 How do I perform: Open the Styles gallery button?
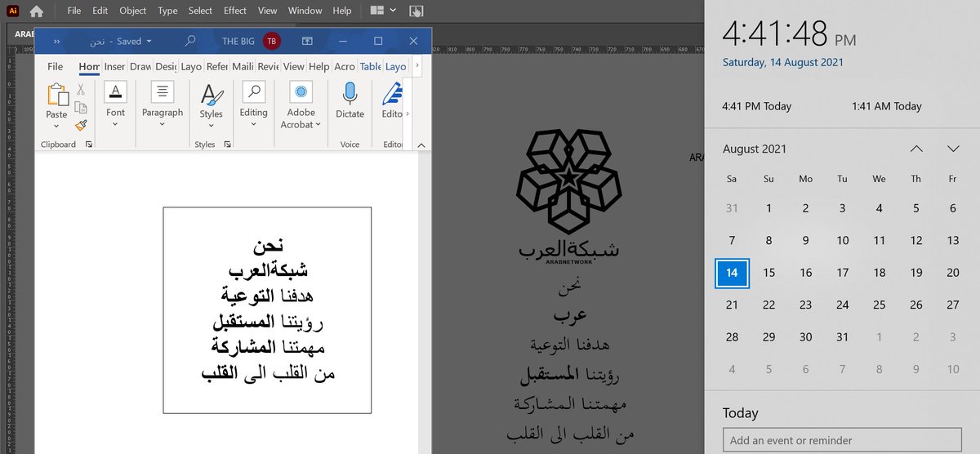point(211,105)
